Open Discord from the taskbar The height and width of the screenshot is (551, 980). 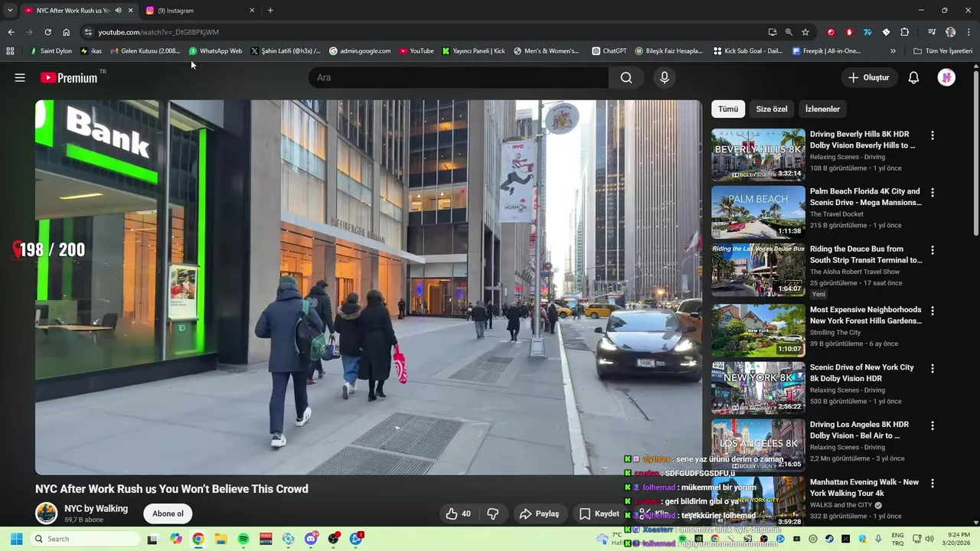click(311, 539)
